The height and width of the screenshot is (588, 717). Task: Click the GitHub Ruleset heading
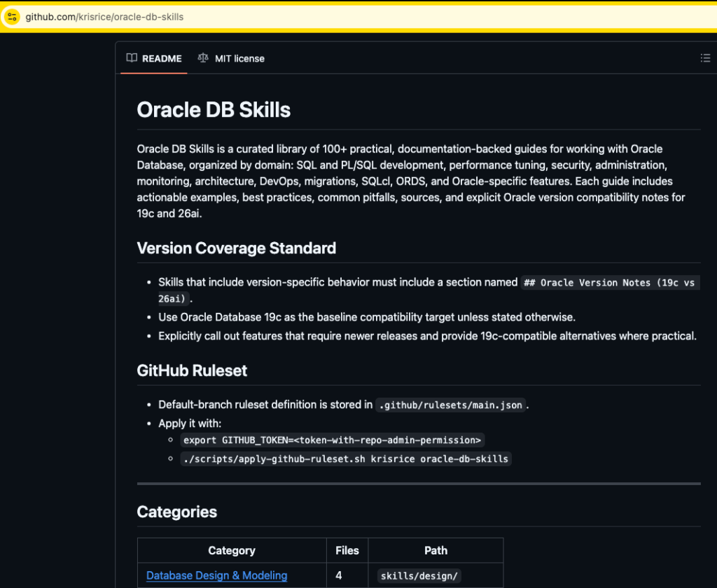pyautogui.click(x=192, y=371)
